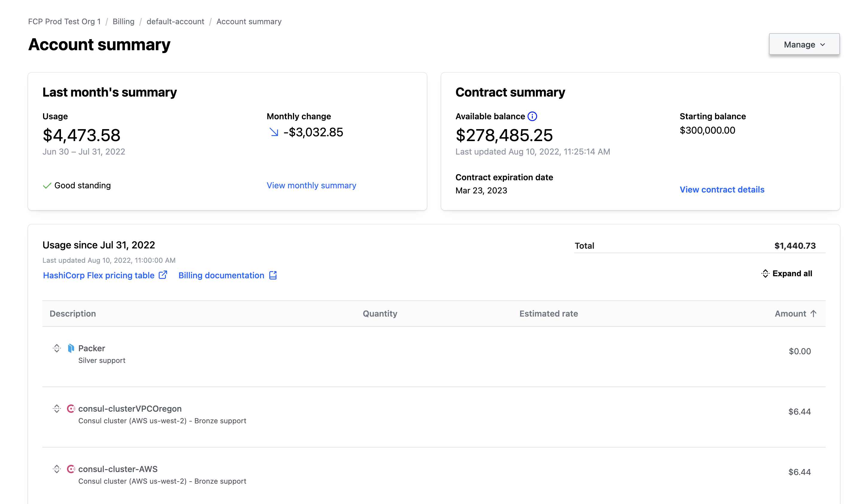
Task: Click Consul logo beside consul-cluster-AWS
Action: pyautogui.click(x=71, y=469)
